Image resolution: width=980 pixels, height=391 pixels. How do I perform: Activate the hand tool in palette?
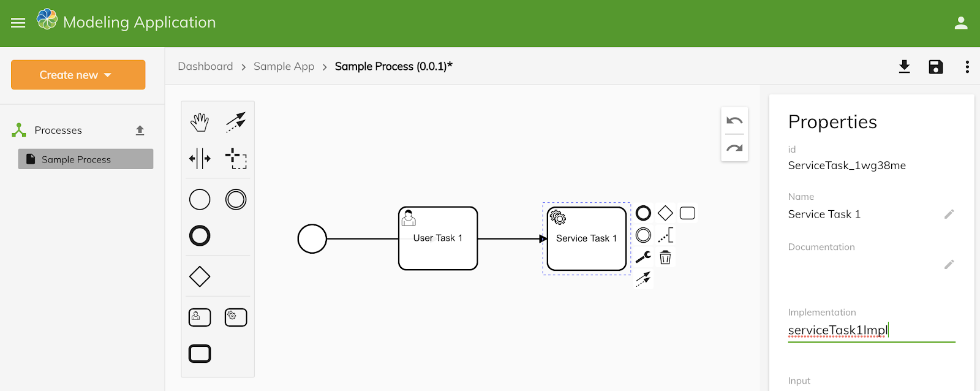coord(200,123)
